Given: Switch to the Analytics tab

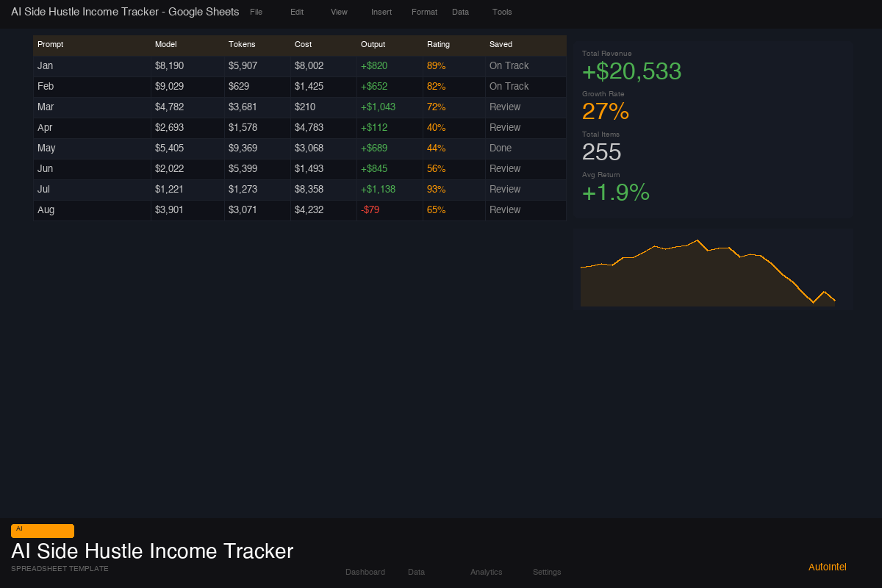Looking at the screenshot, I should coord(486,572).
